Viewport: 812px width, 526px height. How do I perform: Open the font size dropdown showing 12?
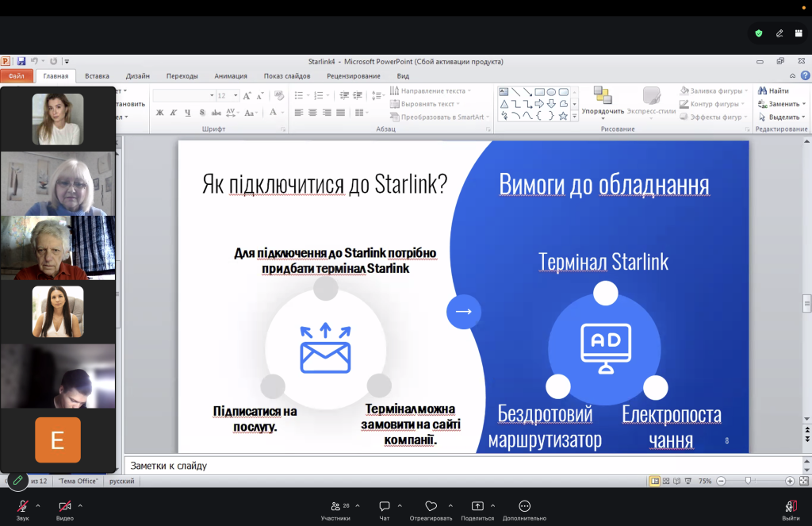click(228, 95)
